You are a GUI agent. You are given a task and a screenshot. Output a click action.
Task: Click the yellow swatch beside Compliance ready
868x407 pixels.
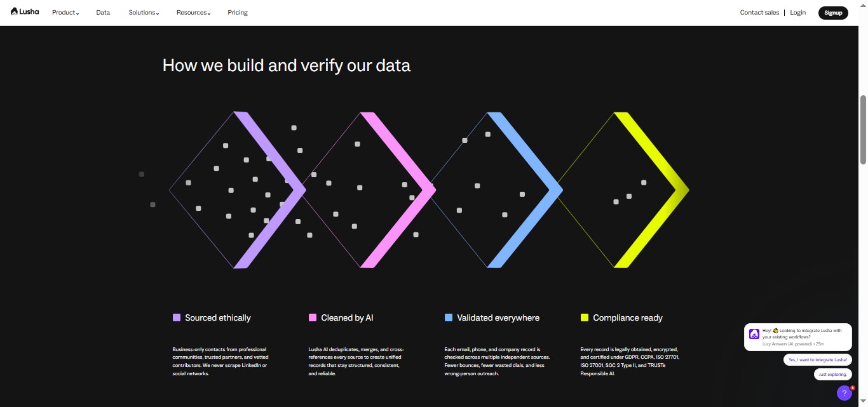pyautogui.click(x=584, y=317)
